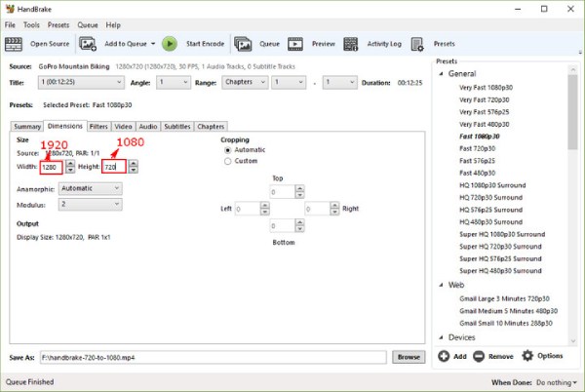The height and width of the screenshot is (392, 585).
Task: Click the Open Source clapperboard icon
Action: pyautogui.click(x=14, y=44)
